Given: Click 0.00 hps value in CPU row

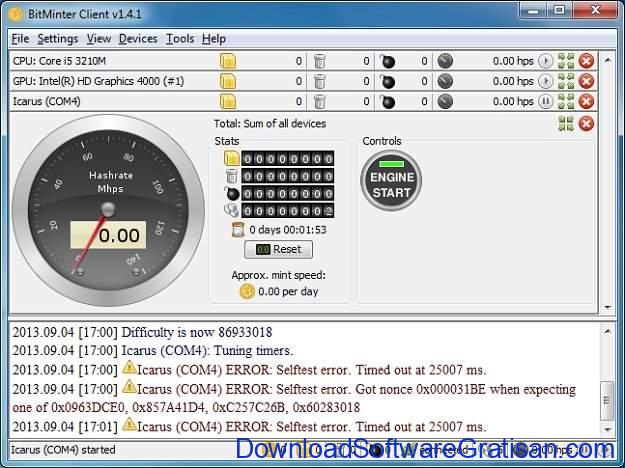Looking at the screenshot, I should pos(513,61).
